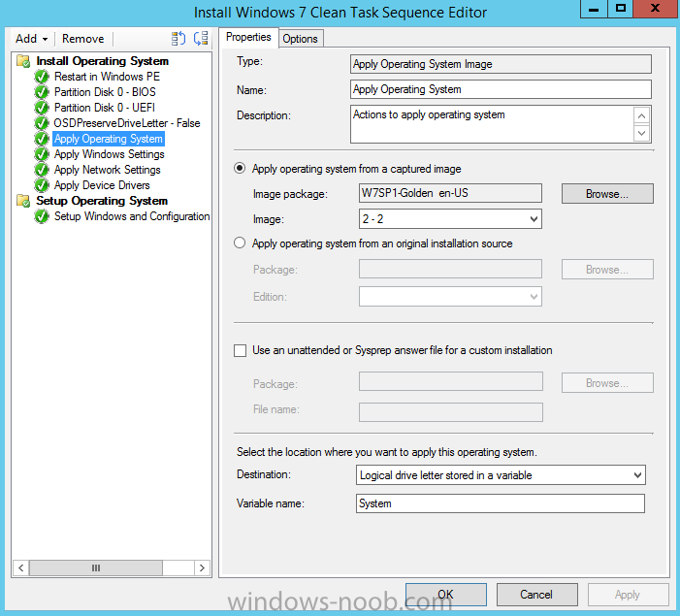Click the first toolbar icon right of the Remove button

[x=178, y=39]
